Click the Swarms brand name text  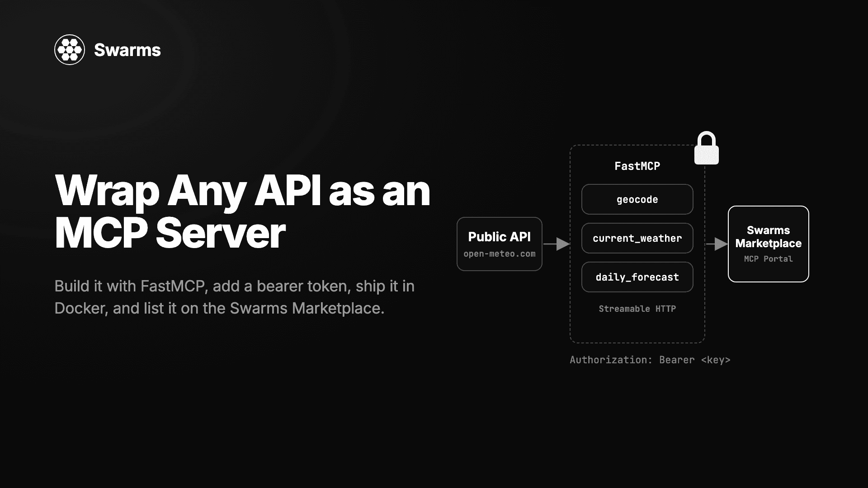127,50
